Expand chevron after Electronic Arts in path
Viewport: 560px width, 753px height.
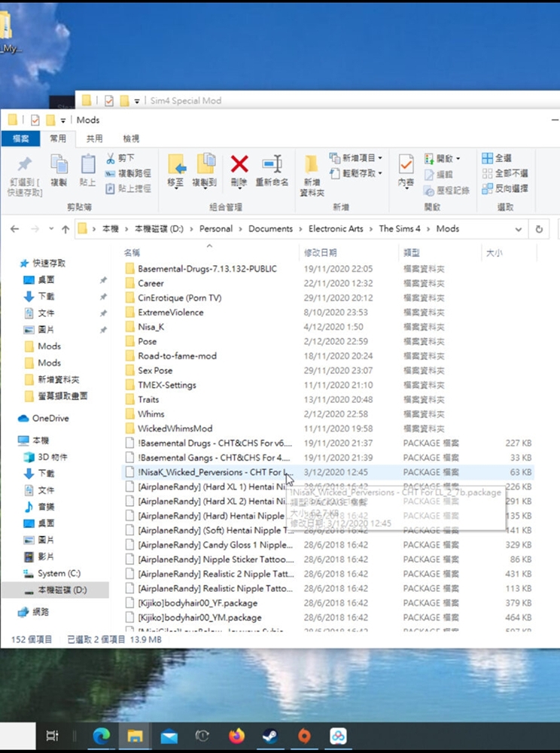pos(371,229)
